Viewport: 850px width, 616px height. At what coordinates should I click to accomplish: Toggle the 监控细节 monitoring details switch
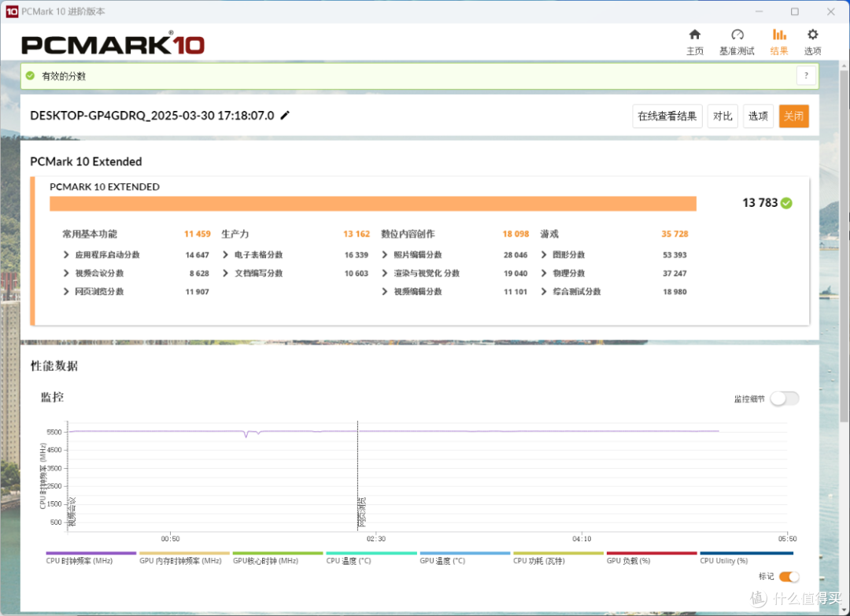pyautogui.click(x=785, y=399)
